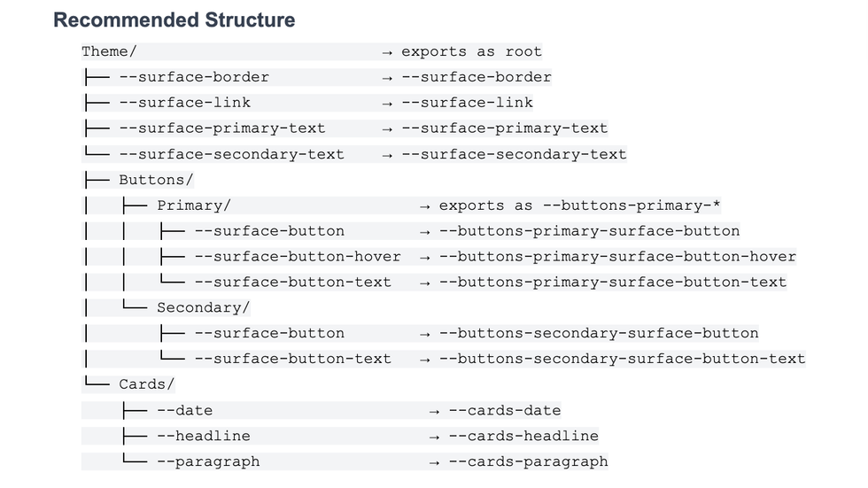Image resolution: width=868 pixels, height=488 pixels.
Task: Click the --date variable under Cards
Action: click(184, 410)
